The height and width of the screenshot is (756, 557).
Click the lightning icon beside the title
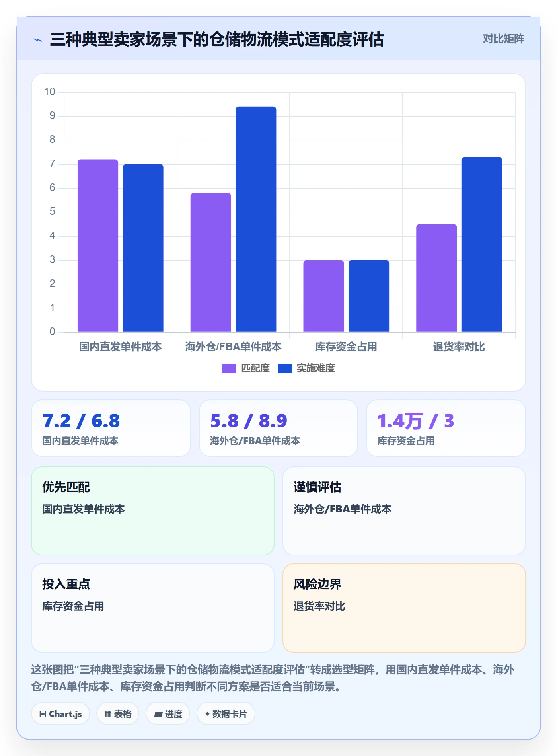pos(38,40)
